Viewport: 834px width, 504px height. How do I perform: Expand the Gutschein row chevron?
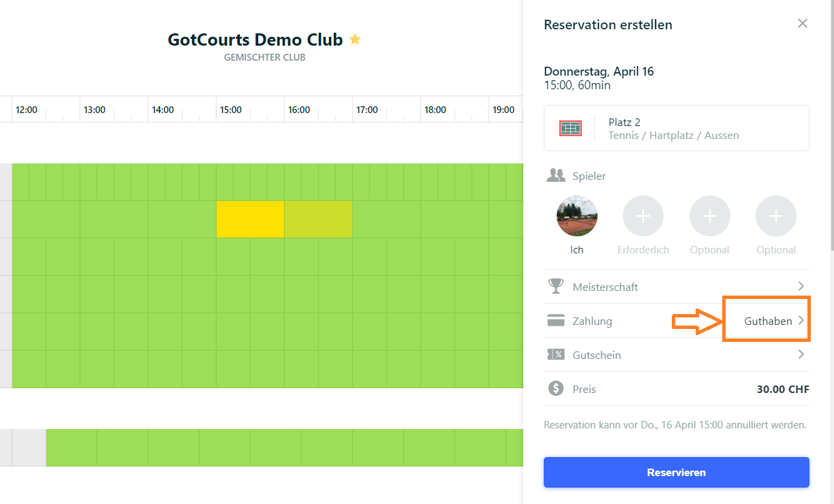pos(801,355)
